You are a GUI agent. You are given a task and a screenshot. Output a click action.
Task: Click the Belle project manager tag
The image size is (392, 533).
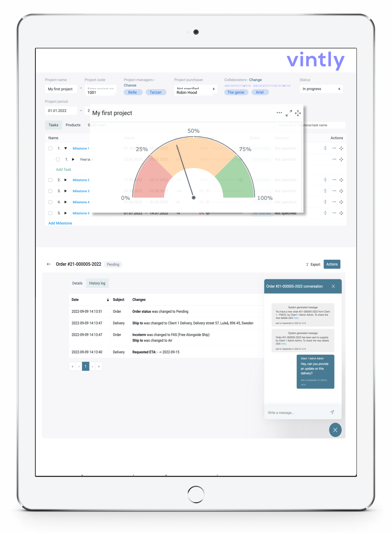tap(132, 92)
